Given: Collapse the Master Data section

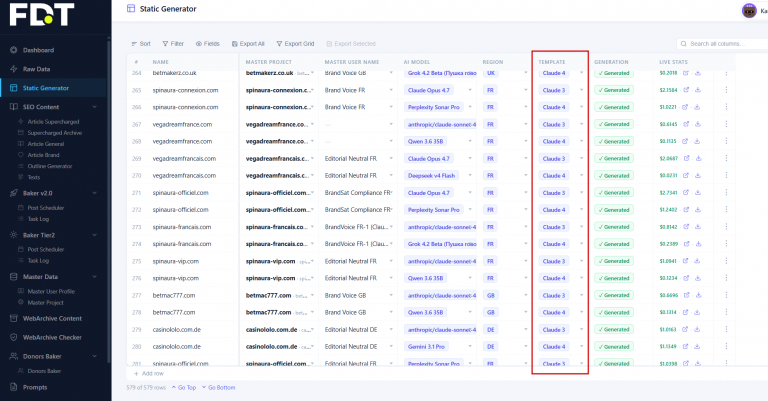Looking at the screenshot, I should coord(95,277).
